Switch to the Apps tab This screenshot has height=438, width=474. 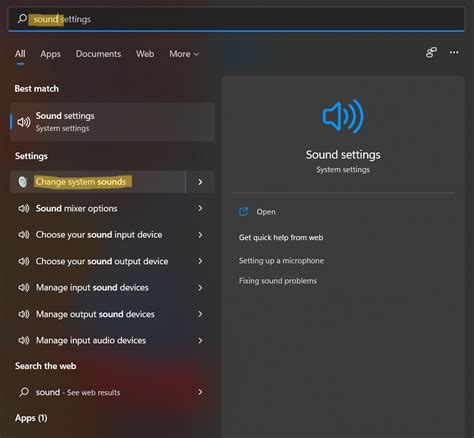point(50,54)
